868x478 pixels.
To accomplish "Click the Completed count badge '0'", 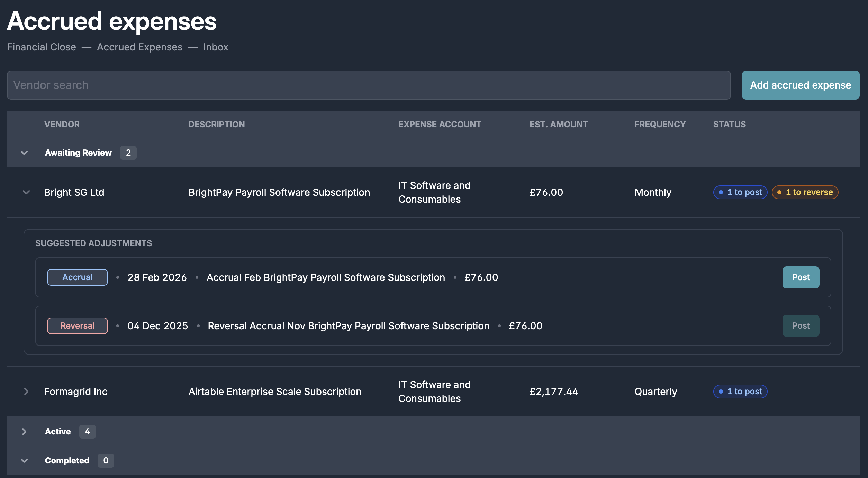I will (x=106, y=460).
